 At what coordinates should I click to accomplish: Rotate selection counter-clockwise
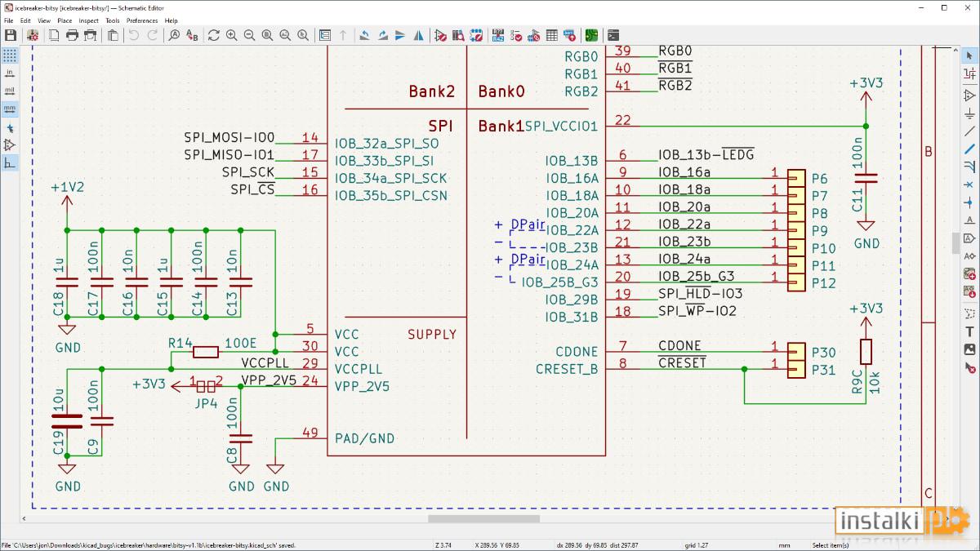pyautogui.click(x=364, y=35)
